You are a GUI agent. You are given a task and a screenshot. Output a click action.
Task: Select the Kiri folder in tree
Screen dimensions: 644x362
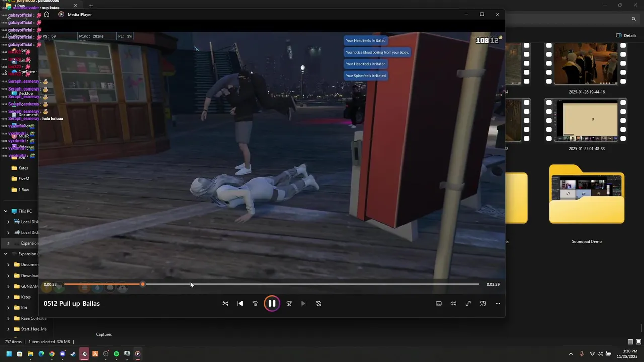pos(21,308)
